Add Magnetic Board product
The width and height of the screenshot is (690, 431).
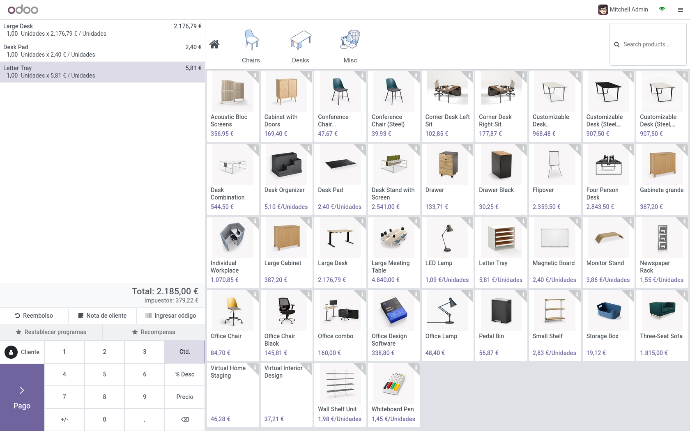click(x=555, y=252)
